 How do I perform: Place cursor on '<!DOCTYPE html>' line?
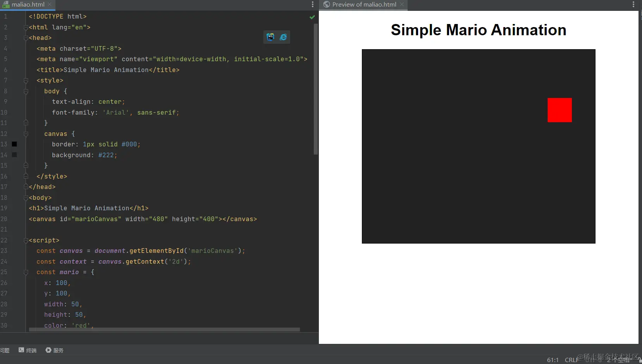58,17
